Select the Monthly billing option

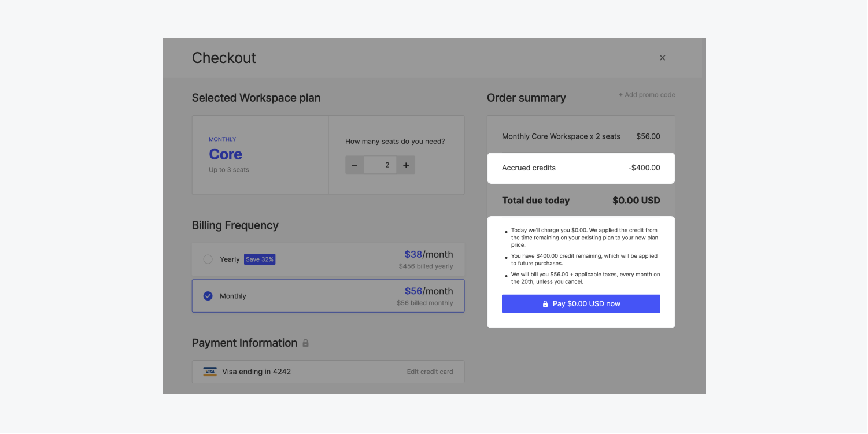328,296
